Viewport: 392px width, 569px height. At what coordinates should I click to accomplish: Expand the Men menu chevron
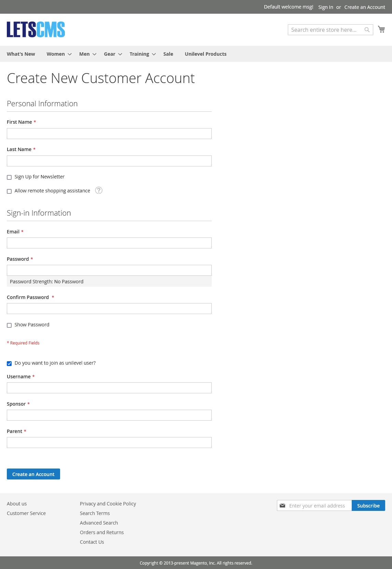tap(95, 54)
